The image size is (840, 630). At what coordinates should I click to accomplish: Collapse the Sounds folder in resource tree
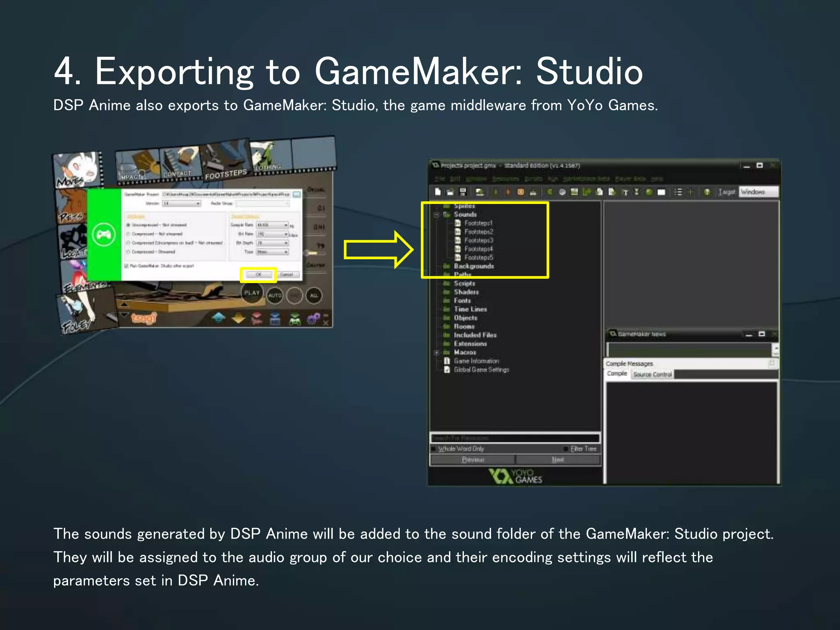pyautogui.click(x=436, y=215)
